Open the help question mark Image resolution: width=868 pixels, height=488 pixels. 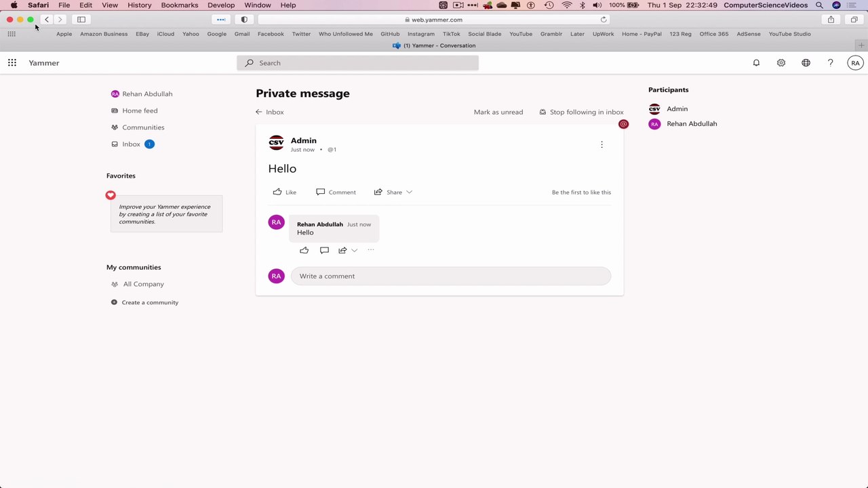click(830, 63)
